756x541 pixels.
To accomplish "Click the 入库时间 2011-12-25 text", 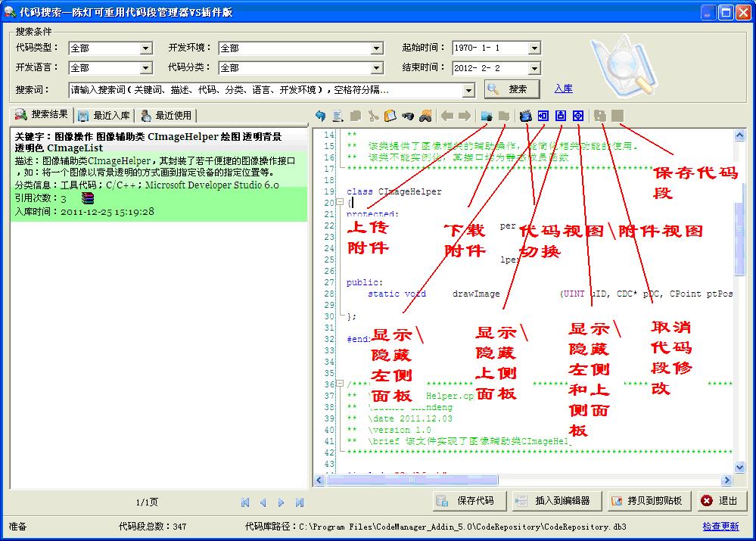I will coord(84,212).
